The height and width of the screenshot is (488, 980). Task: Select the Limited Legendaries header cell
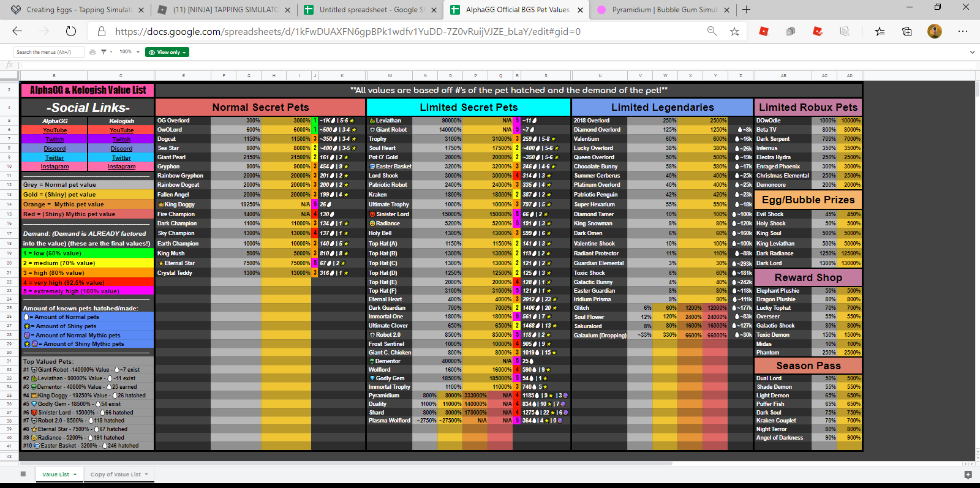coord(662,107)
